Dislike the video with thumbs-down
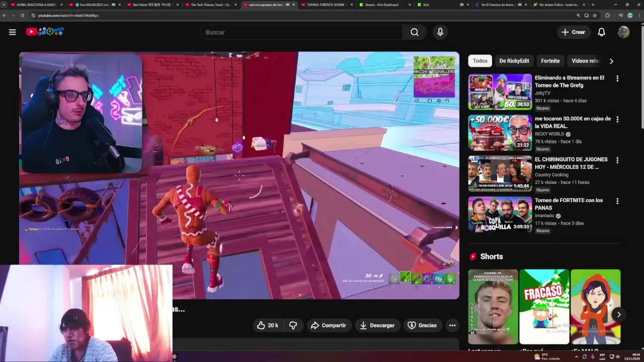The image size is (644, 362). 293,325
